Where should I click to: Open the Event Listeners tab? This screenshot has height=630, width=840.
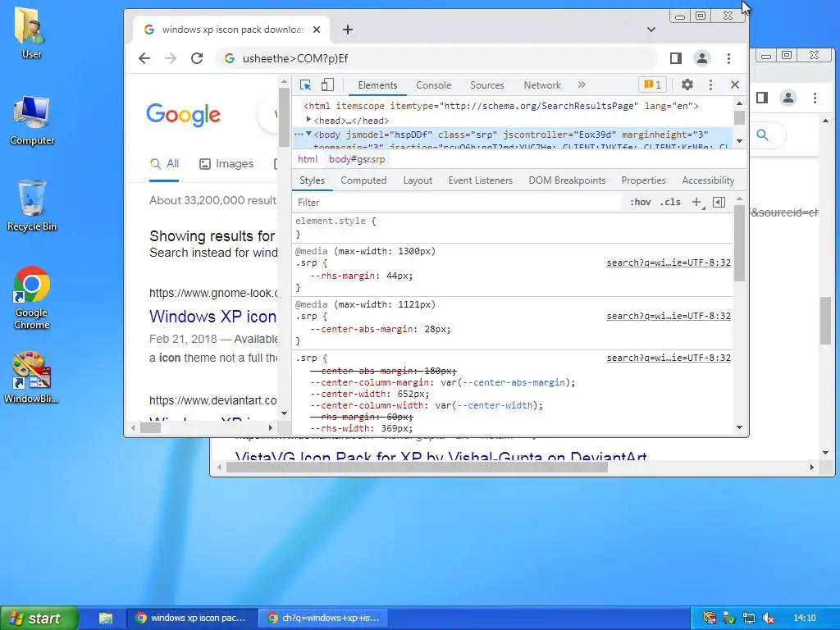pyautogui.click(x=480, y=180)
